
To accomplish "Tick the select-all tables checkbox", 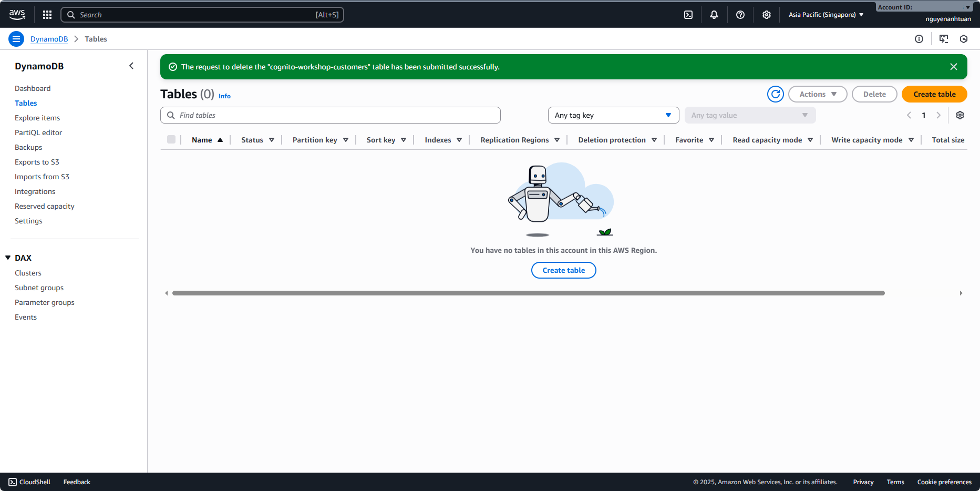I will [x=171, y=139].
